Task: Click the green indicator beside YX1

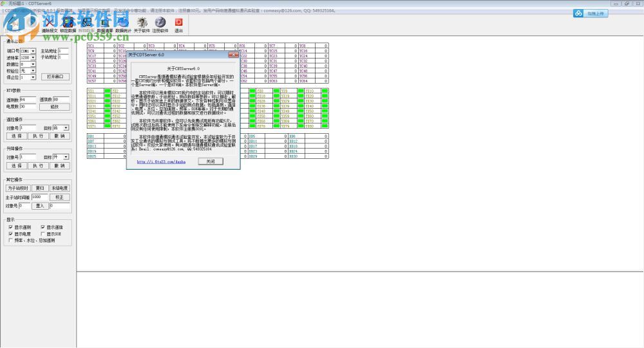Action: click(x=108, y=91)
